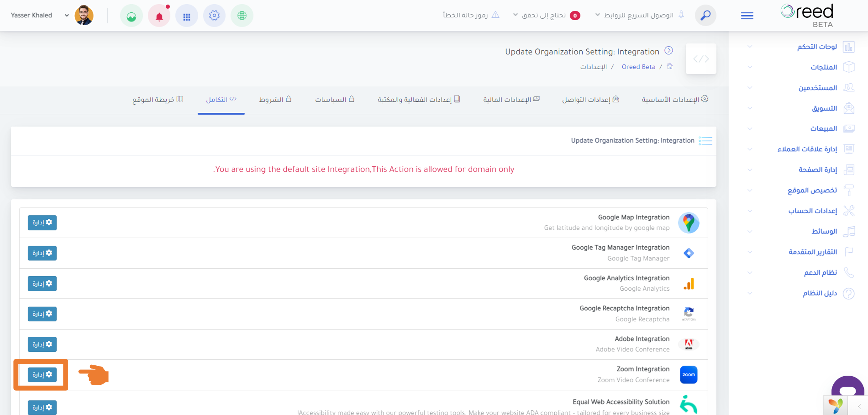Open the نظام الدعم sidebar item
The width and height of the screenshot is (868, 415).
tap(800, 273)
